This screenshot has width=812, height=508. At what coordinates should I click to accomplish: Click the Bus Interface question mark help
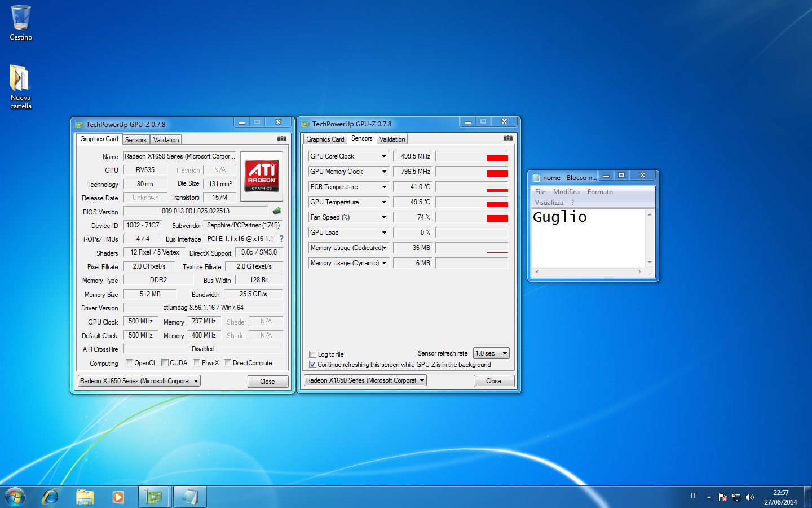point(281,239)
